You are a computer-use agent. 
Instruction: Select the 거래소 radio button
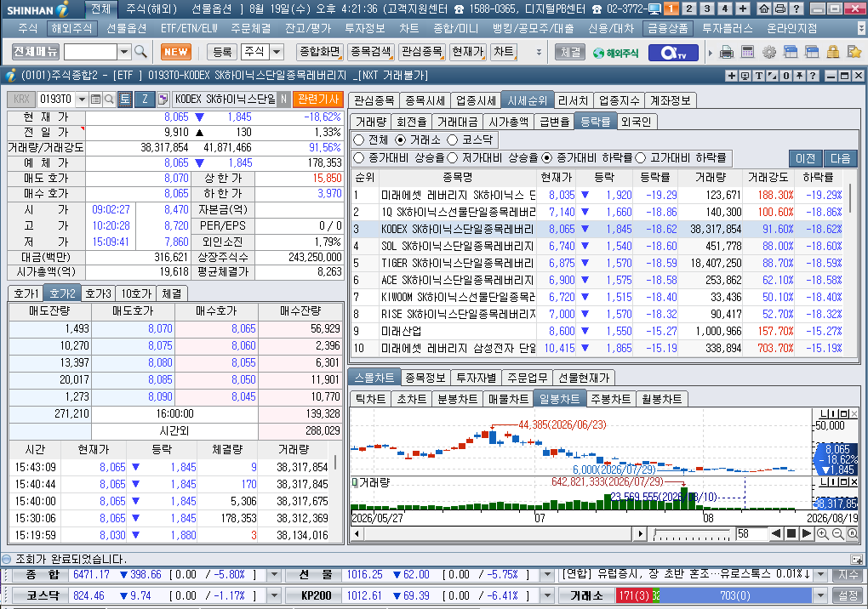[x=401, y=140]
